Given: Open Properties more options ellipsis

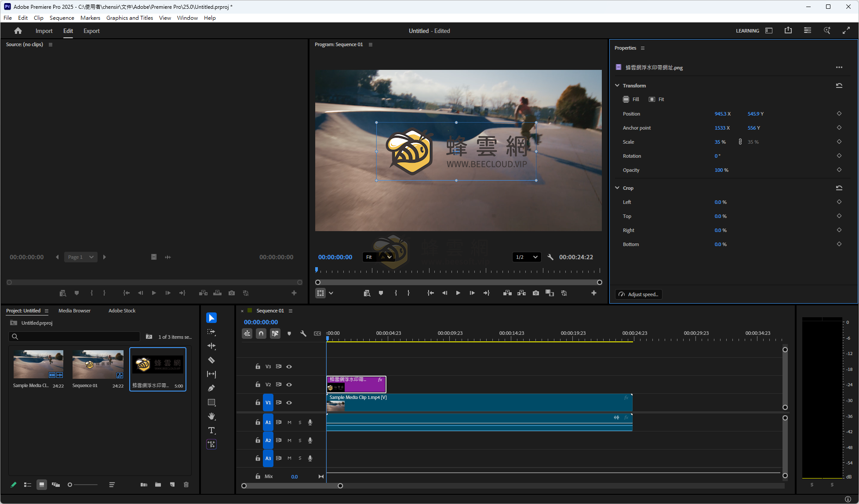Looking at the screenshot, I should [839, 67].
